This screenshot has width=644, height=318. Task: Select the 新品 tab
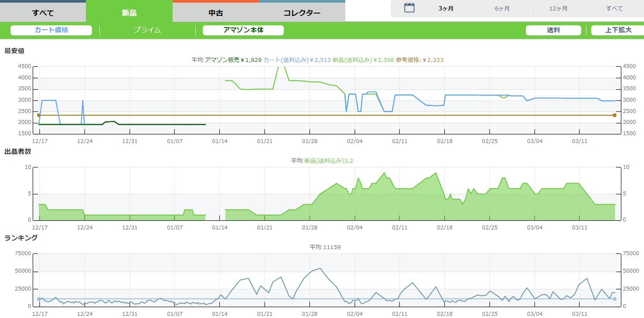129,13
